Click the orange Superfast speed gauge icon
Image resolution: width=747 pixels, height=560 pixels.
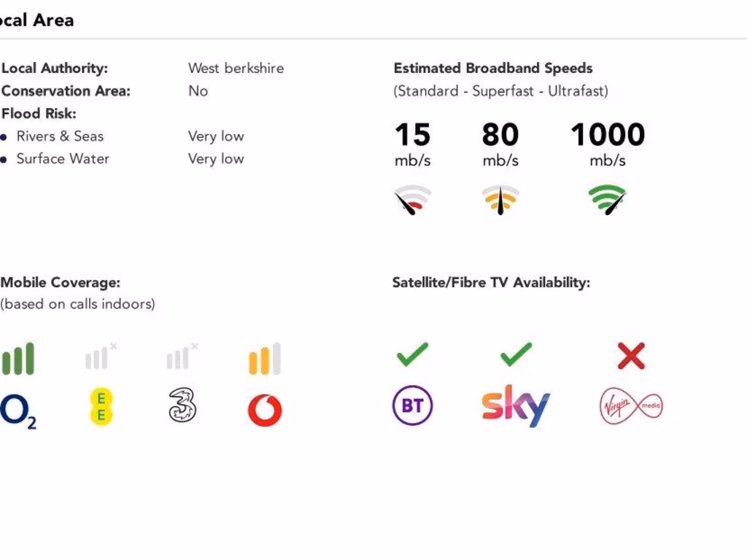click(x=500, y=200)
